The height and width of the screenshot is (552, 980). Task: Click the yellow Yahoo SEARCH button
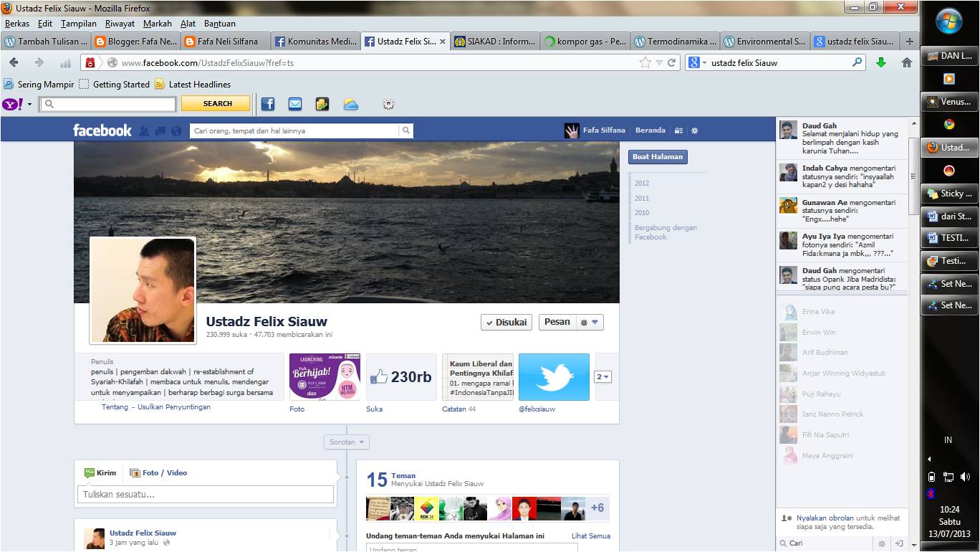[x=216, y=104]
